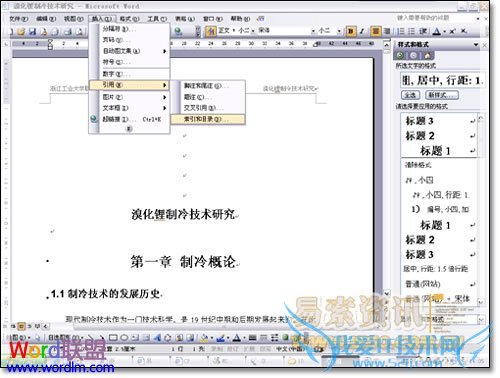The height and width of the screenshot is (378, 500).
Task: Click the Print icon in toolbar
Action: [68, 32]
